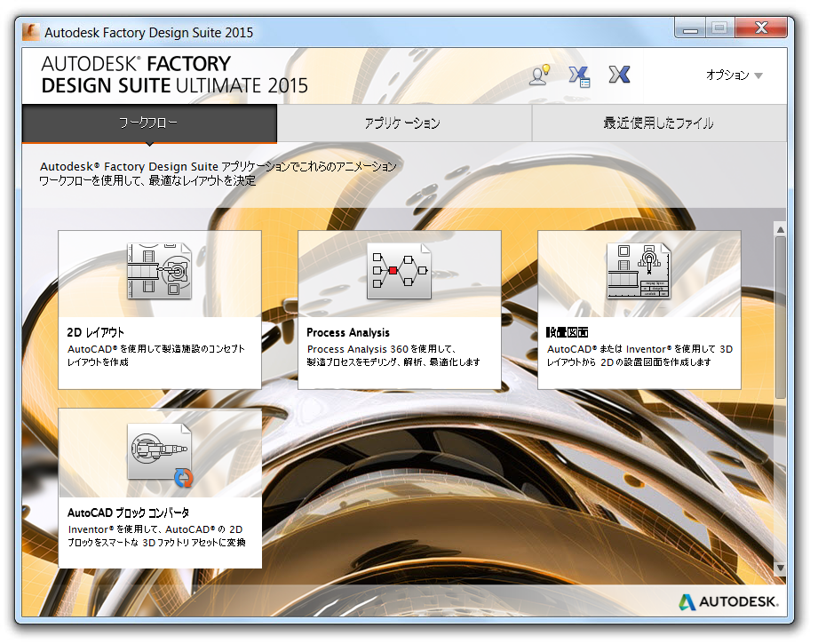Click description starting AutoCAD® または Inventor®

click(x=639, y=355)
